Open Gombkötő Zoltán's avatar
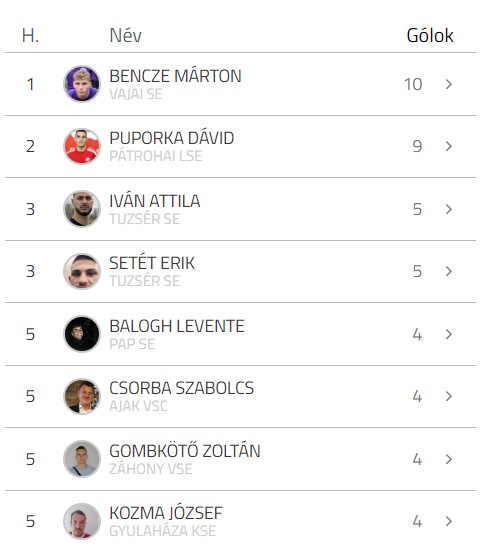The height and width of the screenshot is (547, 480). (82, 459)
